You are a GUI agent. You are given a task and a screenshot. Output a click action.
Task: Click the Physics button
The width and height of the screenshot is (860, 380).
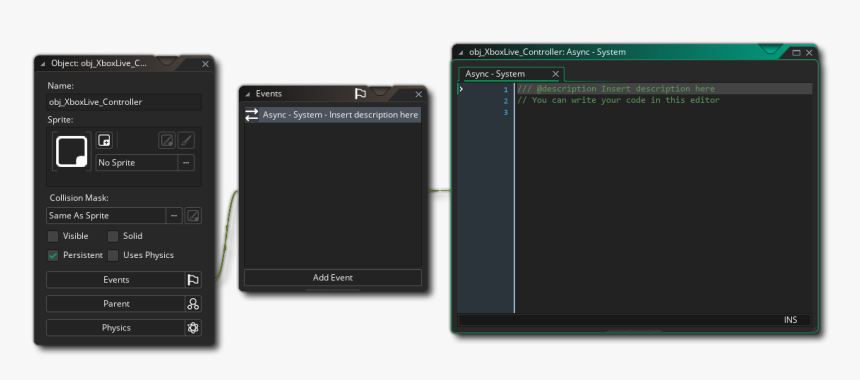tap(116, 328)
